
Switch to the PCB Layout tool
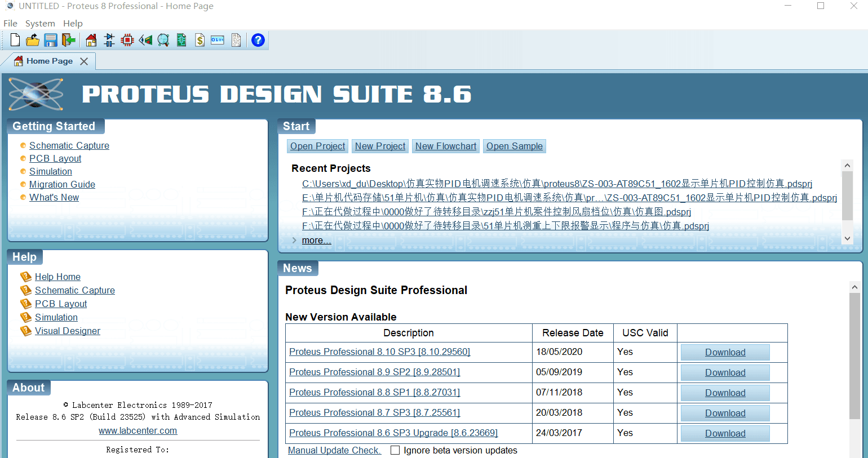tap(127, 40)
